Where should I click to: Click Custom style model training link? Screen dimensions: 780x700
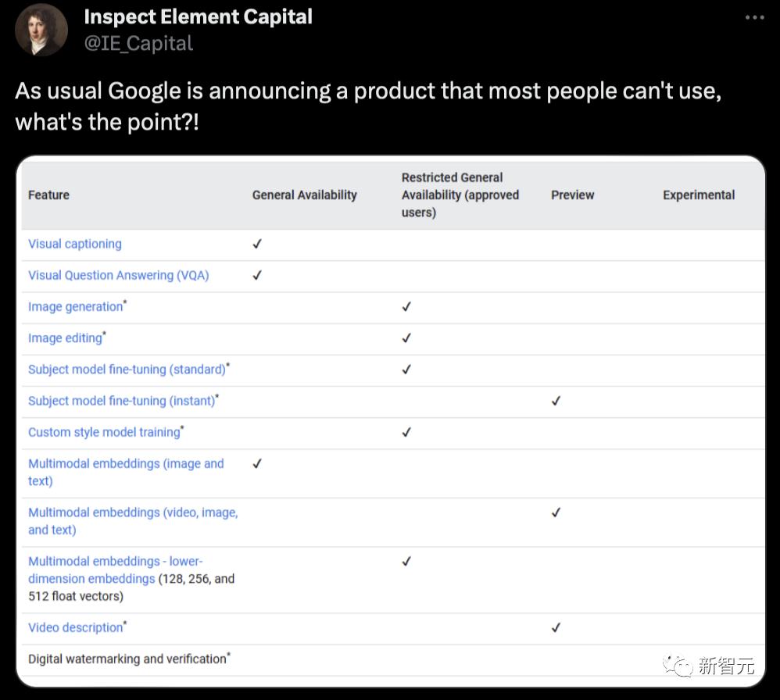coord(104,432)
